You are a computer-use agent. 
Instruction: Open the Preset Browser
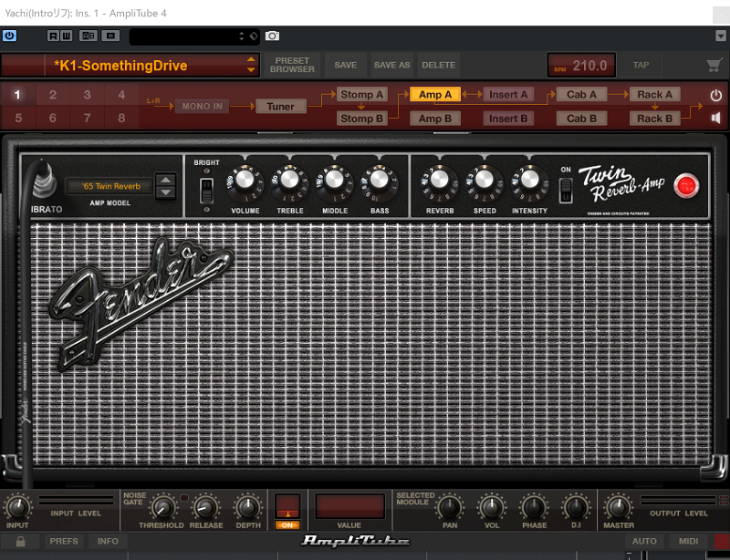click(x=292, y=65)
